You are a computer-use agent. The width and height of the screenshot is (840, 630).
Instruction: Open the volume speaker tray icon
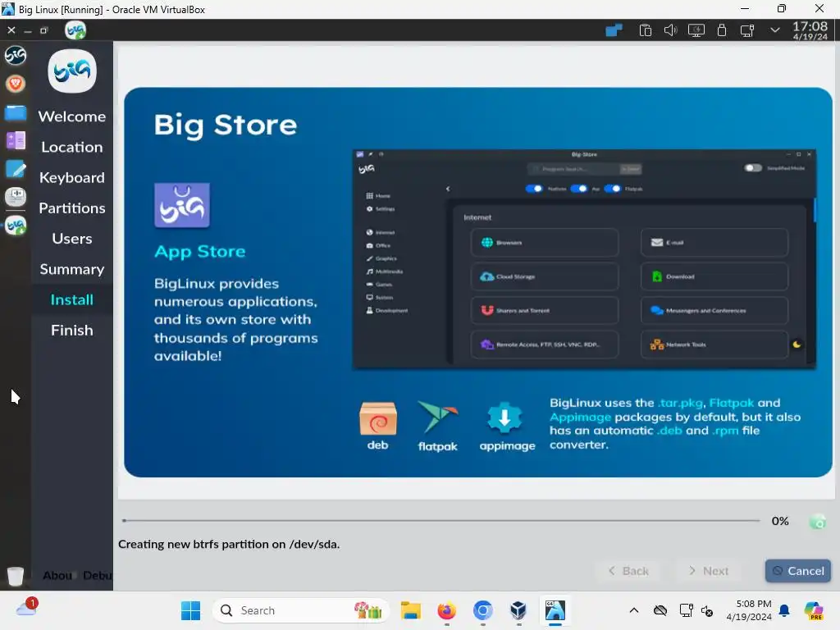tap(670, 30)
